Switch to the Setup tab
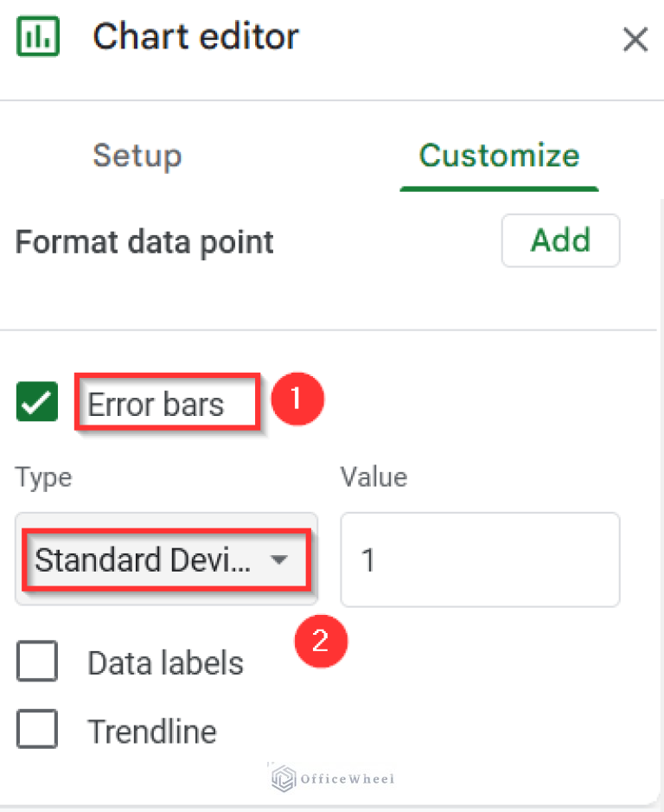The height and width of the screenshot is (812, 664). 137,156
